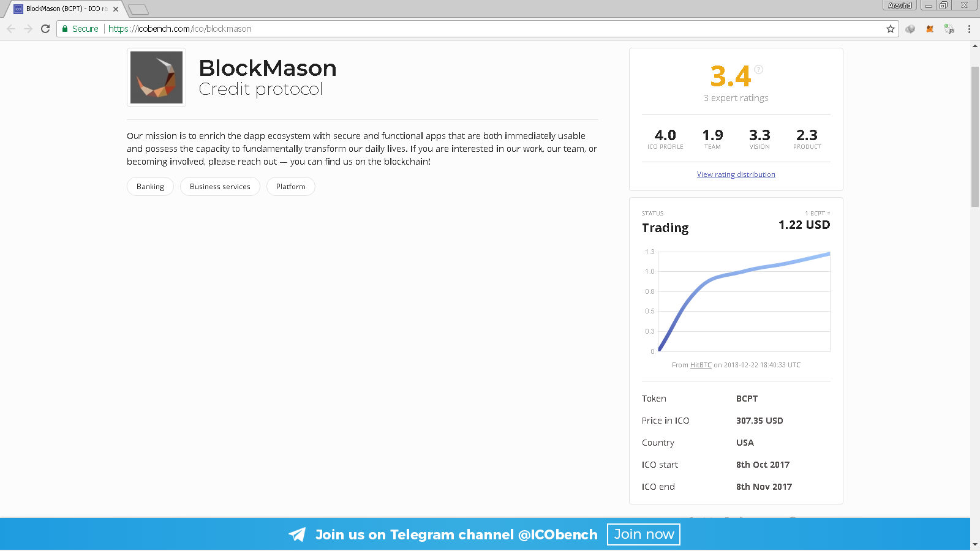The image size is (980, 551).
Task: Click the scrollbar down arrow
Action: click(975, 544)
